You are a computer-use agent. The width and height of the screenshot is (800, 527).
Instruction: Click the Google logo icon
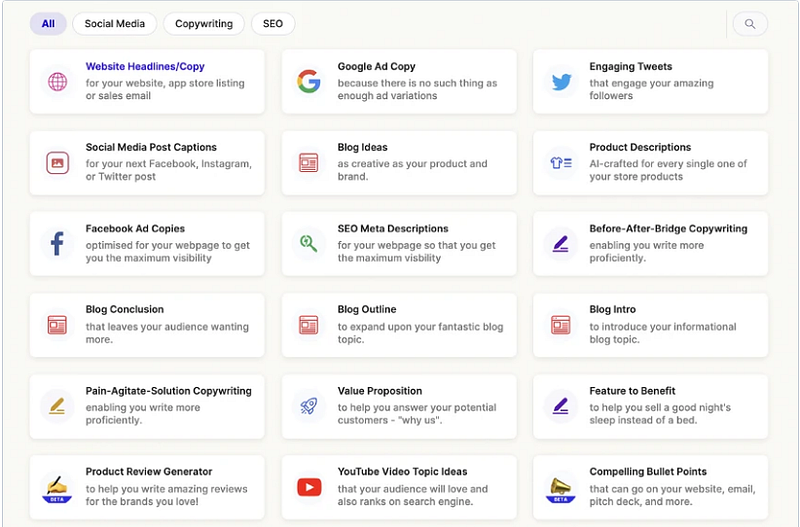[x=308, y=82]
